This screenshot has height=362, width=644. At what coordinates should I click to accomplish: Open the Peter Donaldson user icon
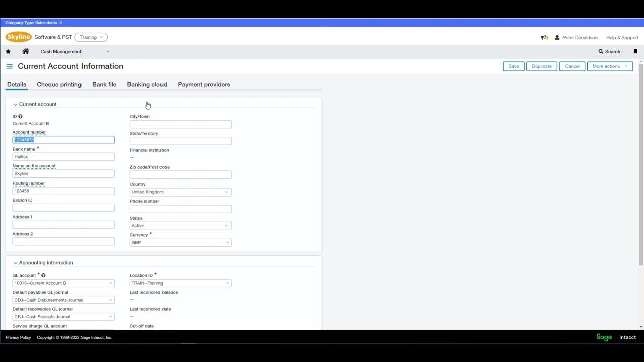click(557, 37)
